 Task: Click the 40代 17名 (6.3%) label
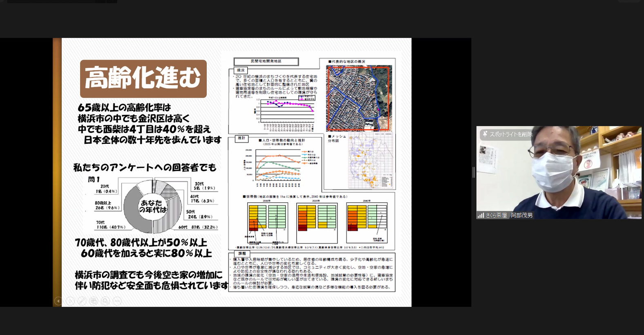click(201, 199)
